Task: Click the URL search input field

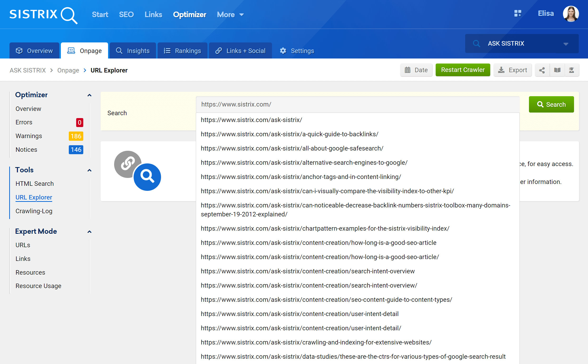Action: 358,104
